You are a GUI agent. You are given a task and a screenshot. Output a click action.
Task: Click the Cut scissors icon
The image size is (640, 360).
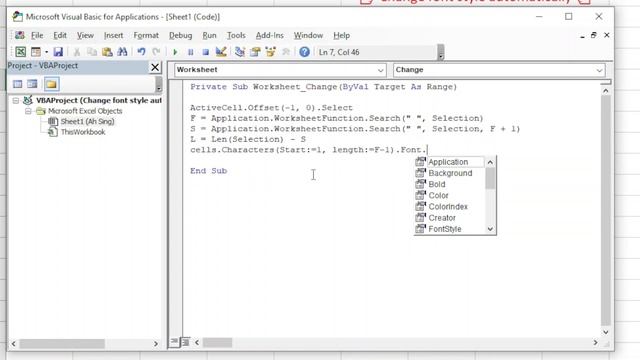pos(76,52)
